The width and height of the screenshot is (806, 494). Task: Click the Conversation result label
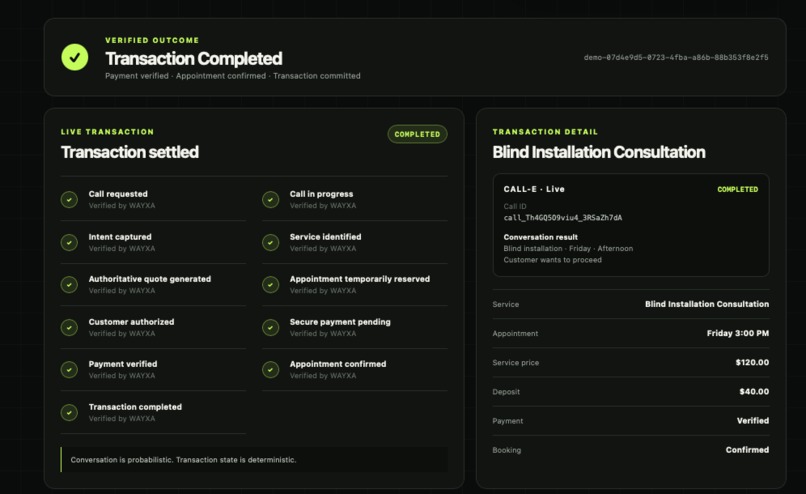[x=541, y=237]
